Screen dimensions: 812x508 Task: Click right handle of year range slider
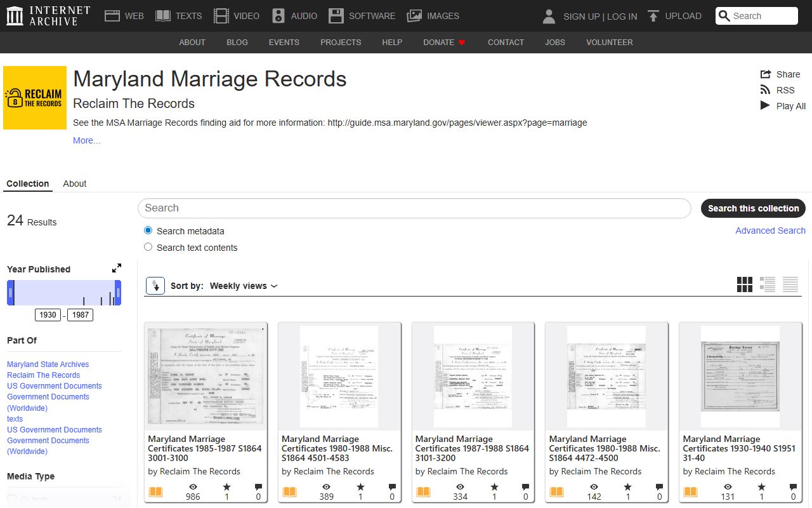pyautogui.click(x=118, y=293)
